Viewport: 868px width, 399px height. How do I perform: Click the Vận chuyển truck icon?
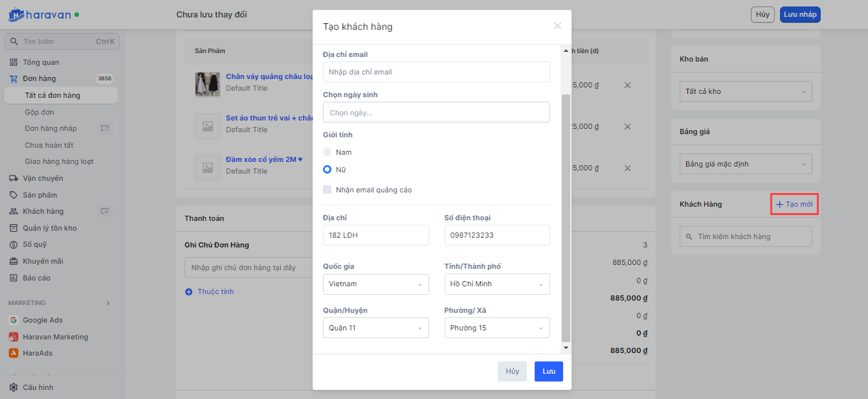coord(14,178)
